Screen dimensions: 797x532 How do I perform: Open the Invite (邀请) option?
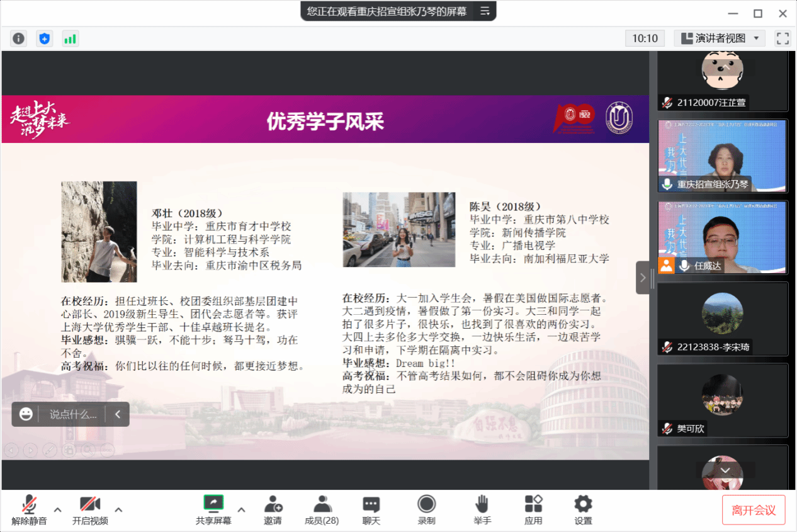pyautogui.click(x=273, y=509)
